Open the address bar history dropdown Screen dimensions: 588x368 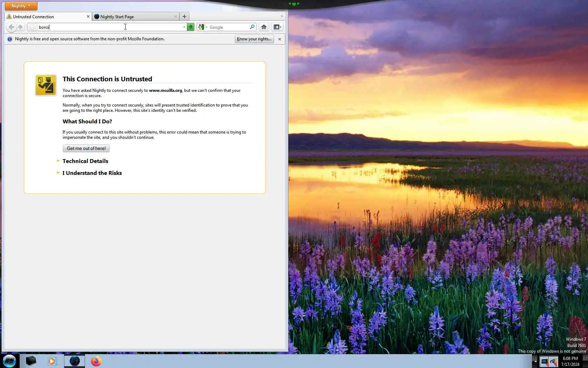184,27
